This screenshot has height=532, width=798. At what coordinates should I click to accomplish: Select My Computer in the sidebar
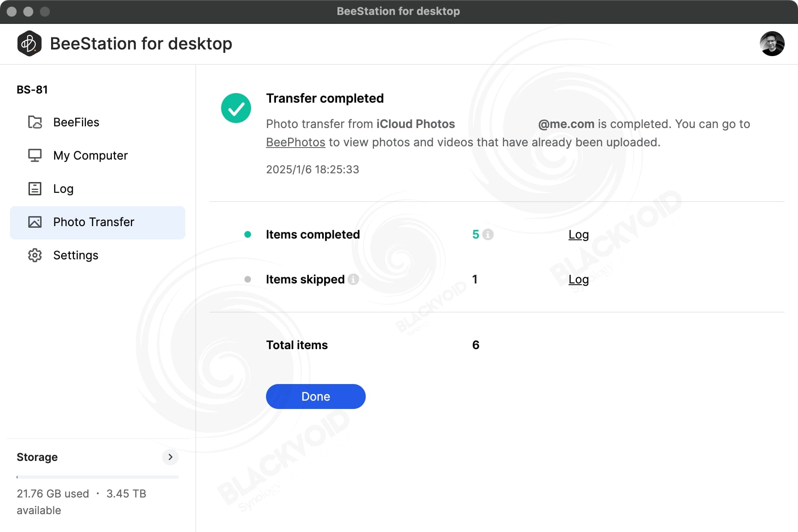pyautogui.click(x=98, y=155)
